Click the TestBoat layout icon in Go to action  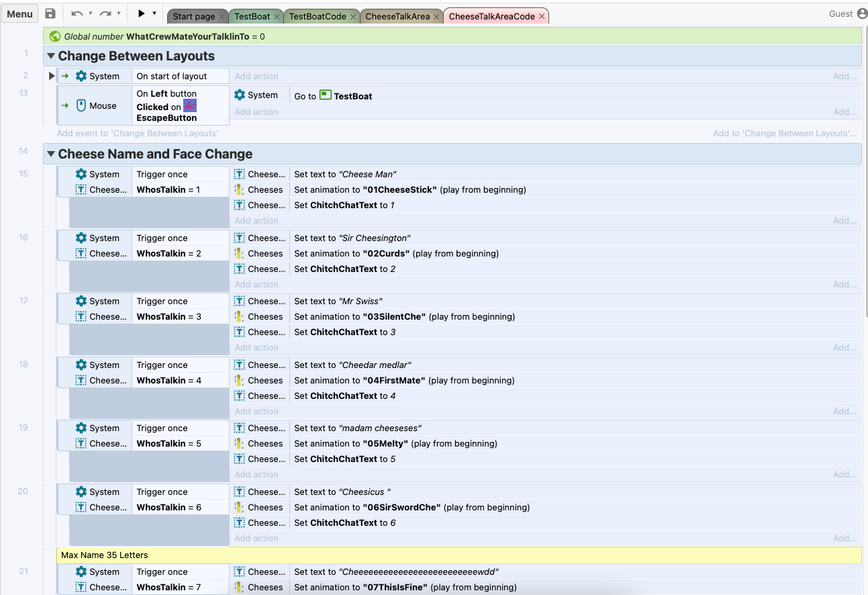(325, 95)
